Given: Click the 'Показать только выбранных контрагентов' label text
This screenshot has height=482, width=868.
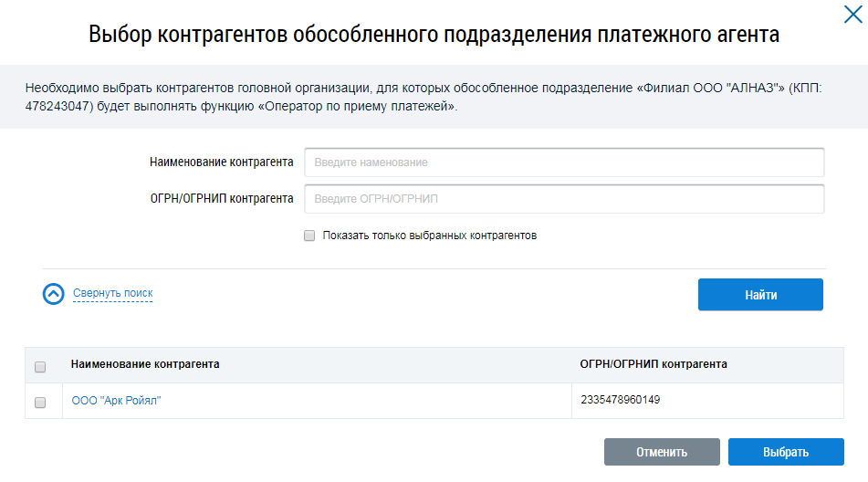Looking at the screenshot, I should tap(429, 236).
